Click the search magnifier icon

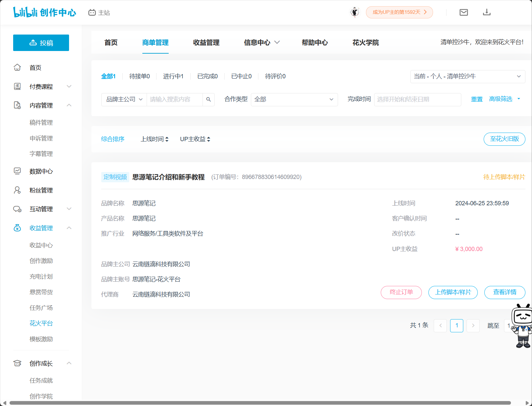[208, 99]
